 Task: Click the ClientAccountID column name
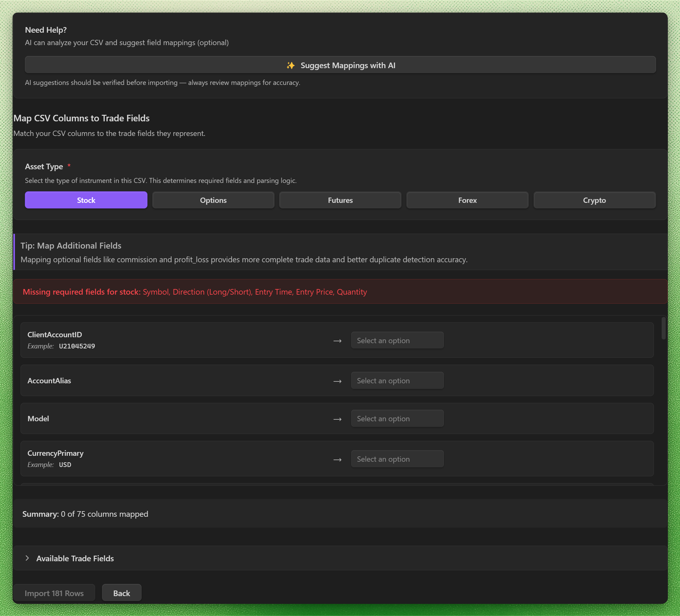pos(55,335)
